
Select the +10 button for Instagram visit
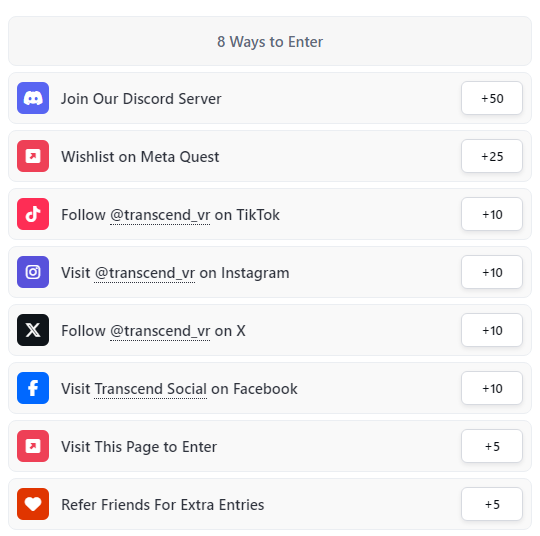pos(492,272)
